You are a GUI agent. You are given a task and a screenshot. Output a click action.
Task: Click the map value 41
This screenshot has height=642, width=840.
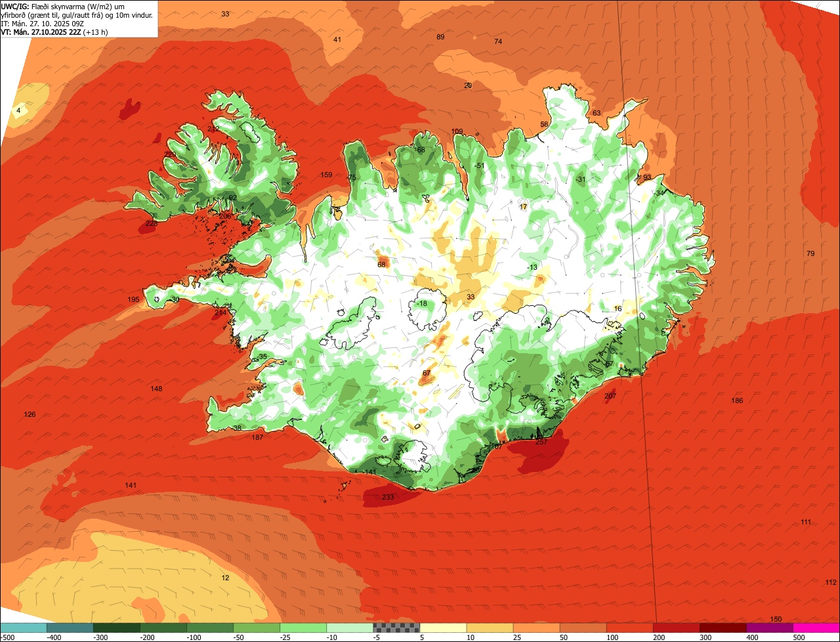point(337,40)
